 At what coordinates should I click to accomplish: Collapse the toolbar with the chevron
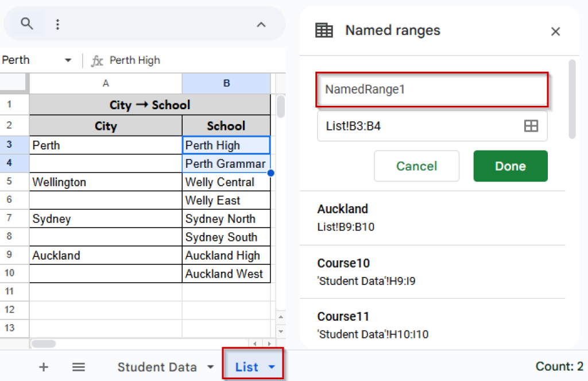click(x=261, y=24)
